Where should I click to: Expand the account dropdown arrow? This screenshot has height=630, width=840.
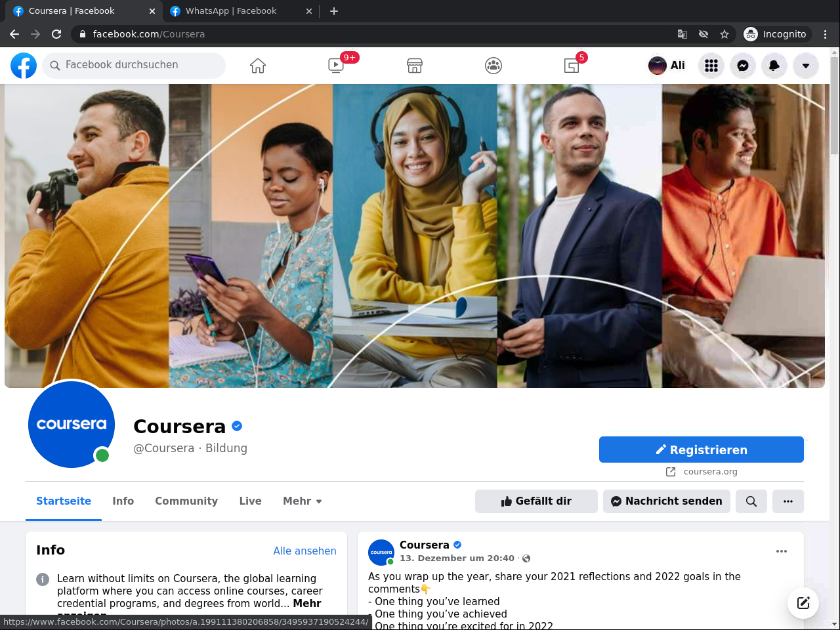click(x=806, y=66)
